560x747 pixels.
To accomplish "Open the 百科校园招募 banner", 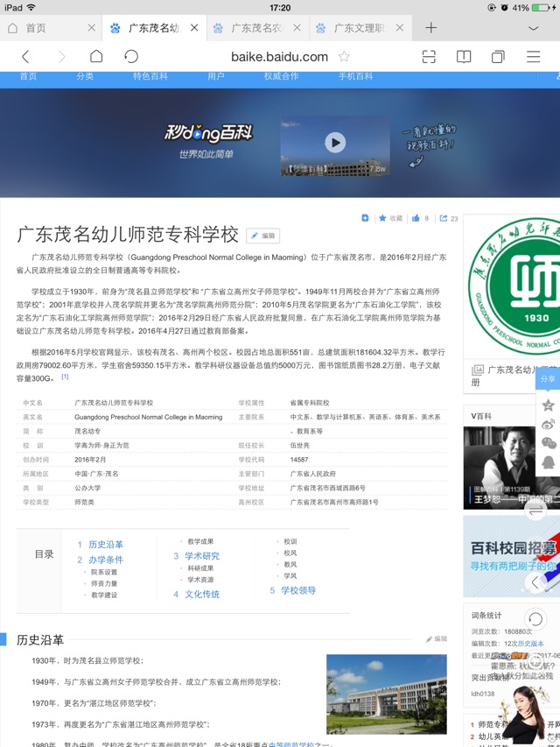I will [x=511, y=556].
